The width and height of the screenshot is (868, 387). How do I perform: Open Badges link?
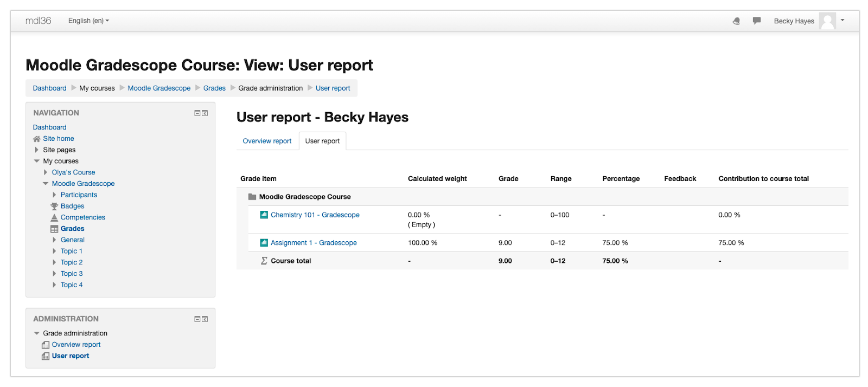pyautogui.click(x=72, y=206)
